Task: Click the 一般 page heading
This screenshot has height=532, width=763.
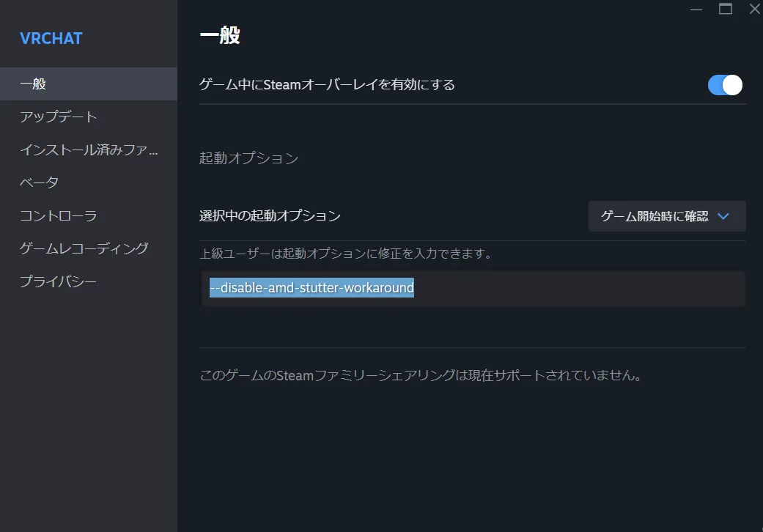Action: tap(220, 35)
